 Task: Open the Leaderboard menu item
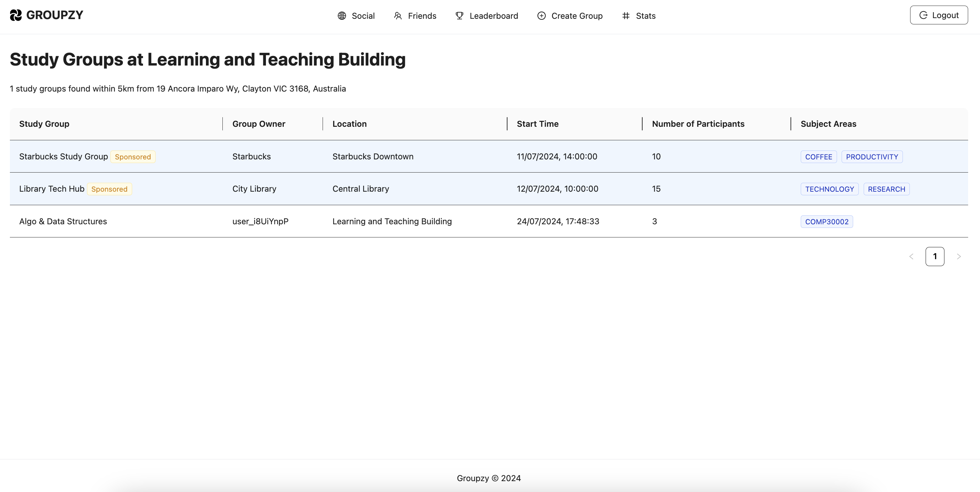493,16
